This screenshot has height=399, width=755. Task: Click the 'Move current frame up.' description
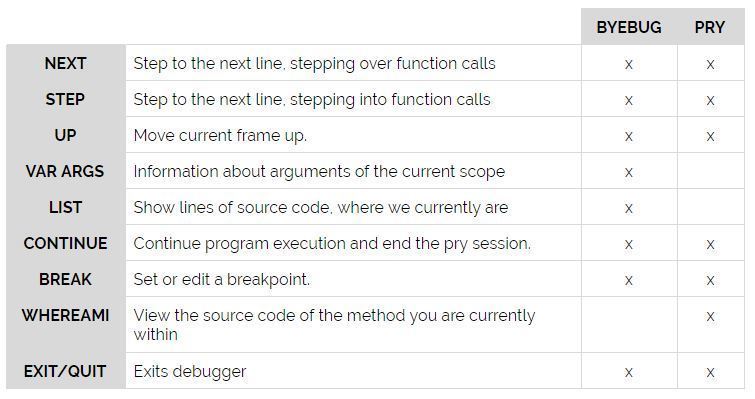tap(220, 136)
